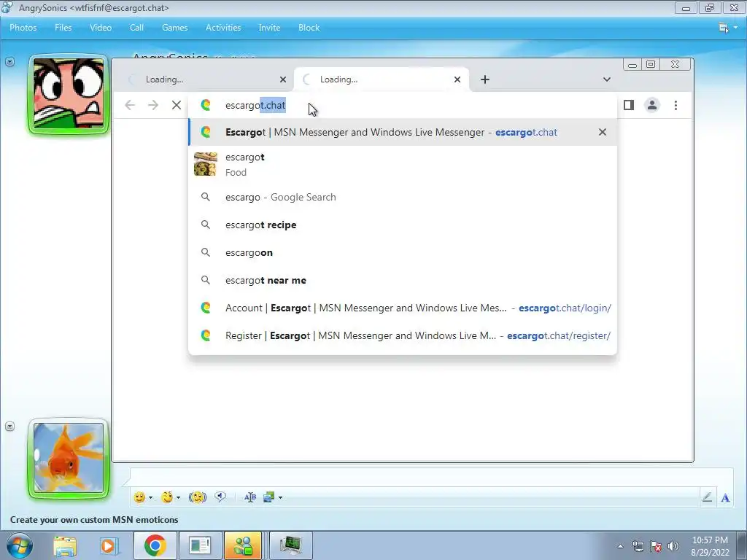Go forward in Chrome's navigation
The image size is (747, 560).
coord(153,105)
